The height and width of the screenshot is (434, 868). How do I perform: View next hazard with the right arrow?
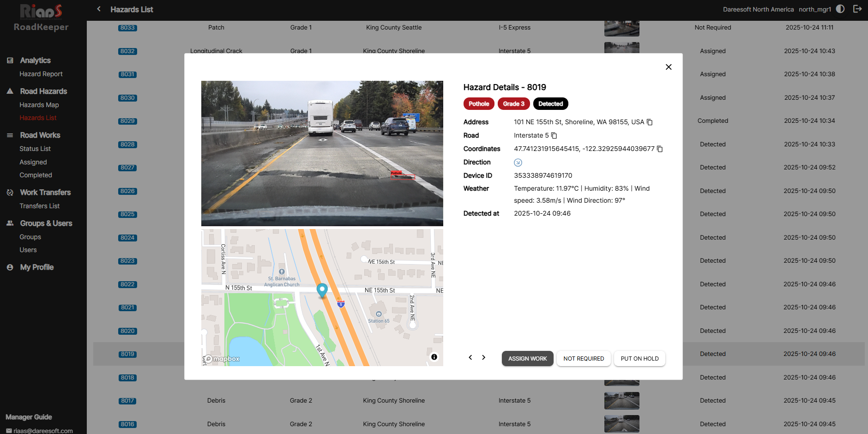[483, 357]
